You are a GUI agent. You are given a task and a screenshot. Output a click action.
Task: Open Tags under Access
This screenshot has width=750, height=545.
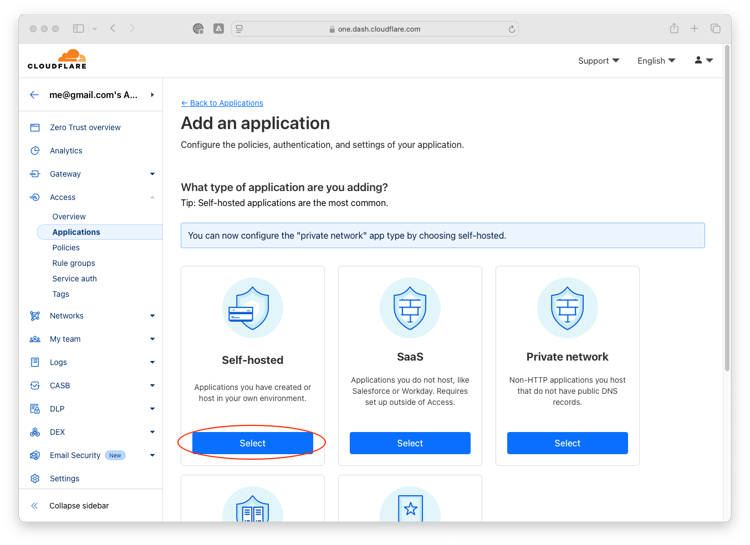coord(61,294)
